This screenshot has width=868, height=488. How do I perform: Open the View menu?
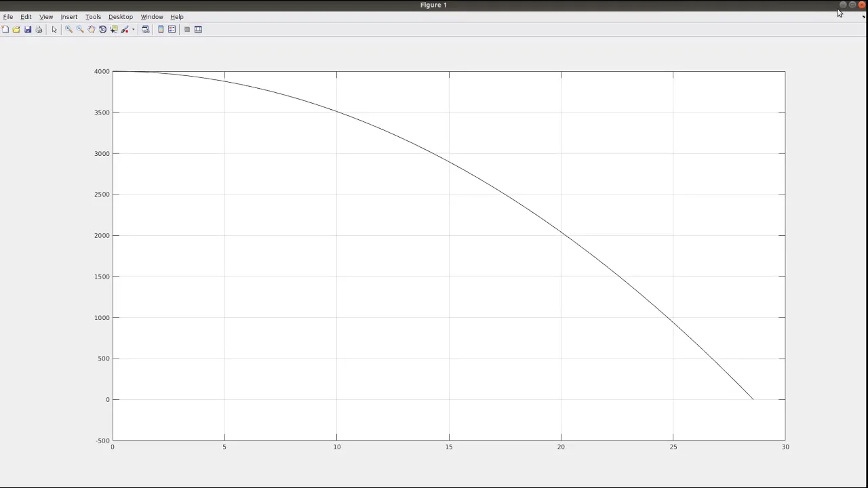point(46,16)
